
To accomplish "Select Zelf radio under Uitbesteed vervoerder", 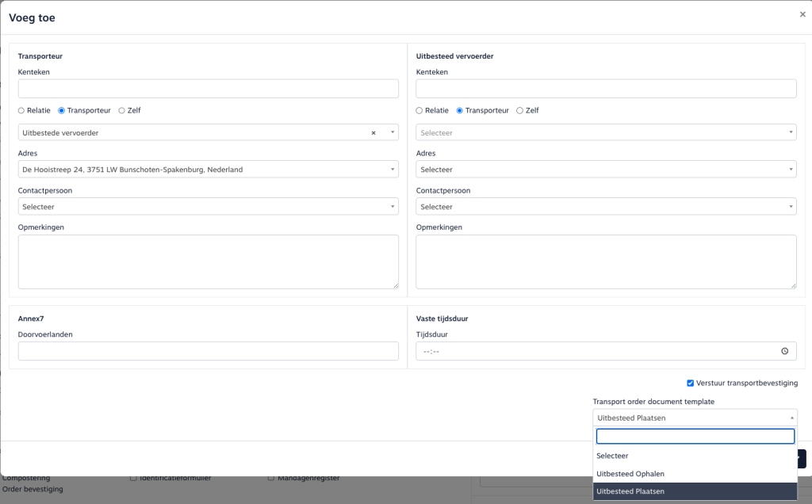I will 520,111.
